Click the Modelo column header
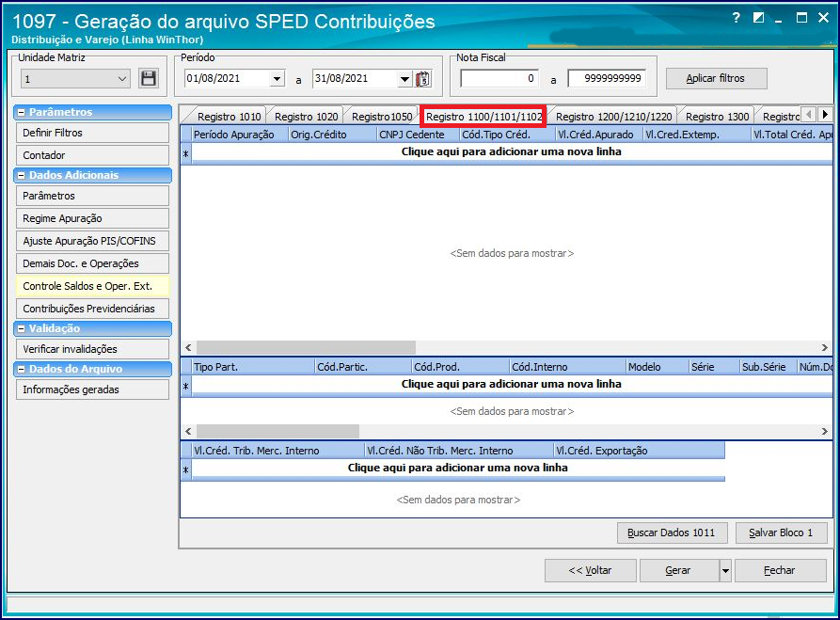The height and width of the screenshot is (620, 840). coord(658,367)
